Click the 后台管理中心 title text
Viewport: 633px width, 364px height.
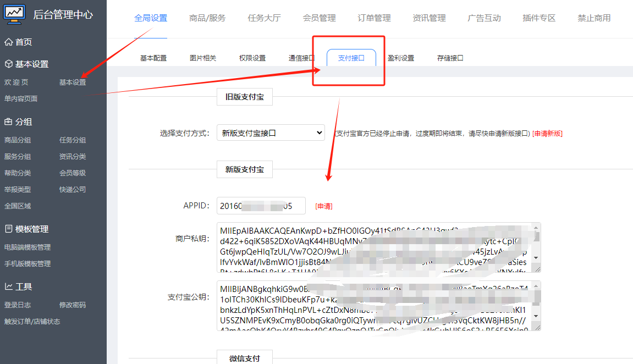[63, 14]
